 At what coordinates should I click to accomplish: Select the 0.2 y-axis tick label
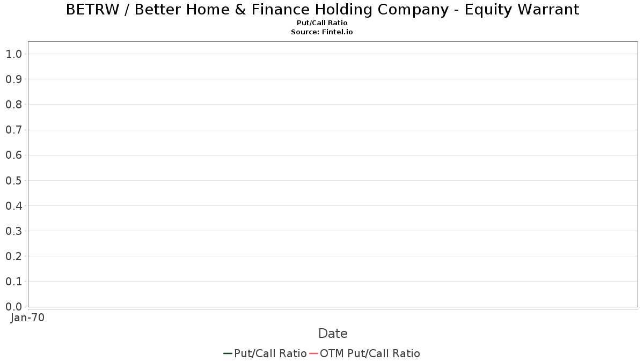pyautogui.click(x=13, y=256)
